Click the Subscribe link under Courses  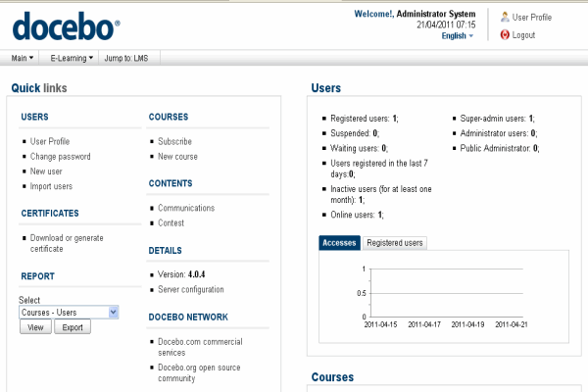click(x=174, y=141)
